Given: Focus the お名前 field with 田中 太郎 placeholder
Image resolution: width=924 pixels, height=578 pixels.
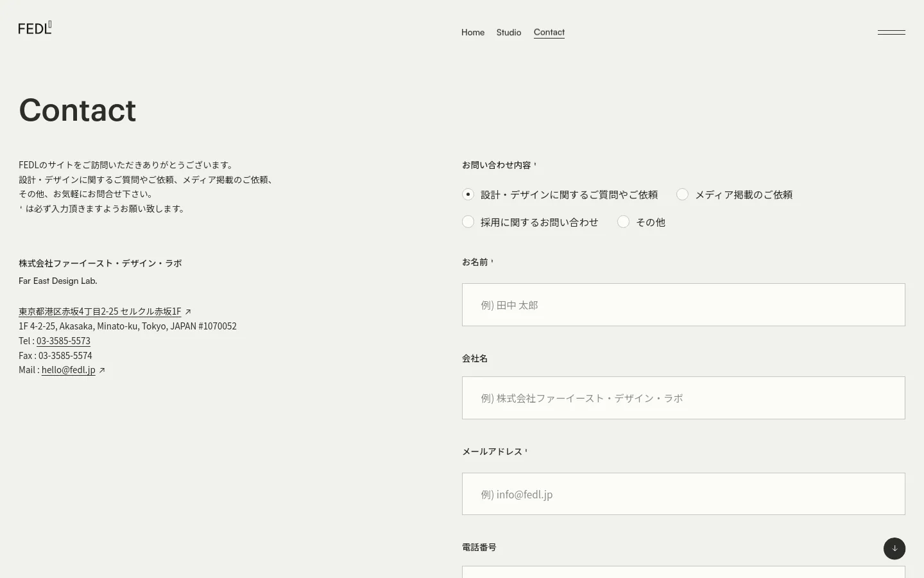Looking at the screenshot, I should (x=683, y=305).
